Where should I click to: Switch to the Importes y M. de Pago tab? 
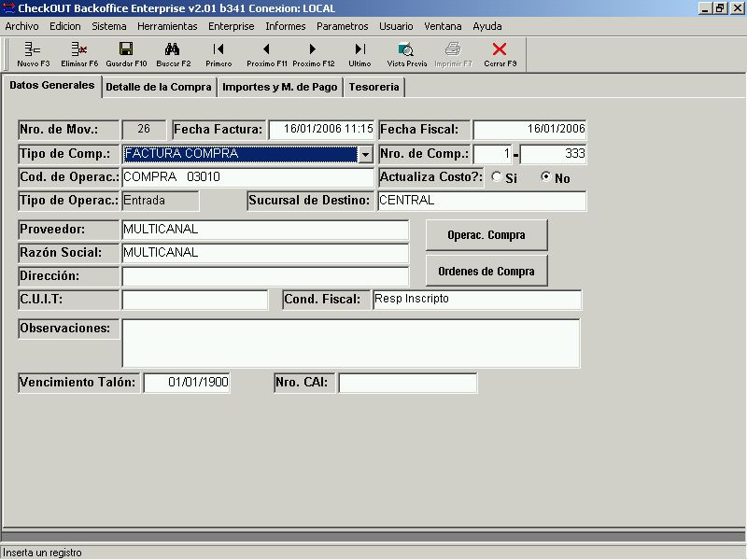pyautogui.click(x=279, y=87)
